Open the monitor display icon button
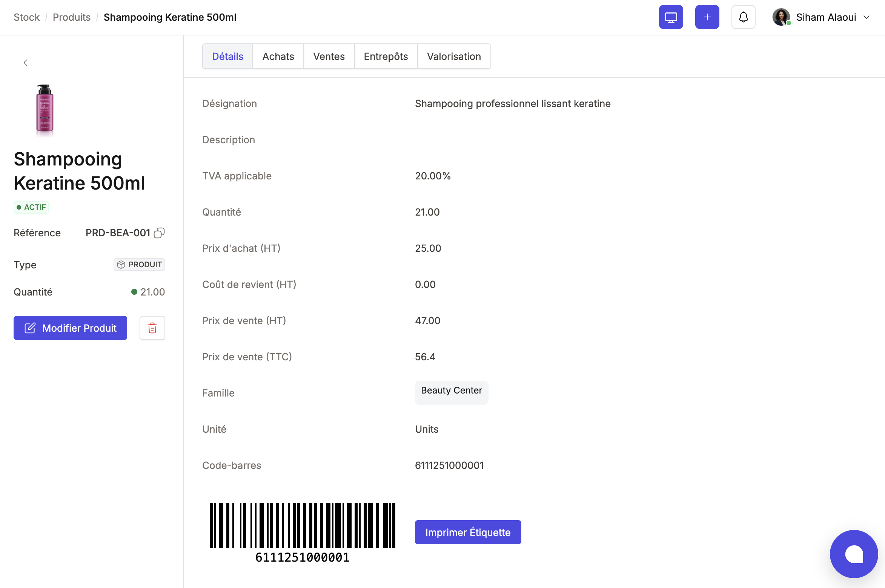 [671, 17]
